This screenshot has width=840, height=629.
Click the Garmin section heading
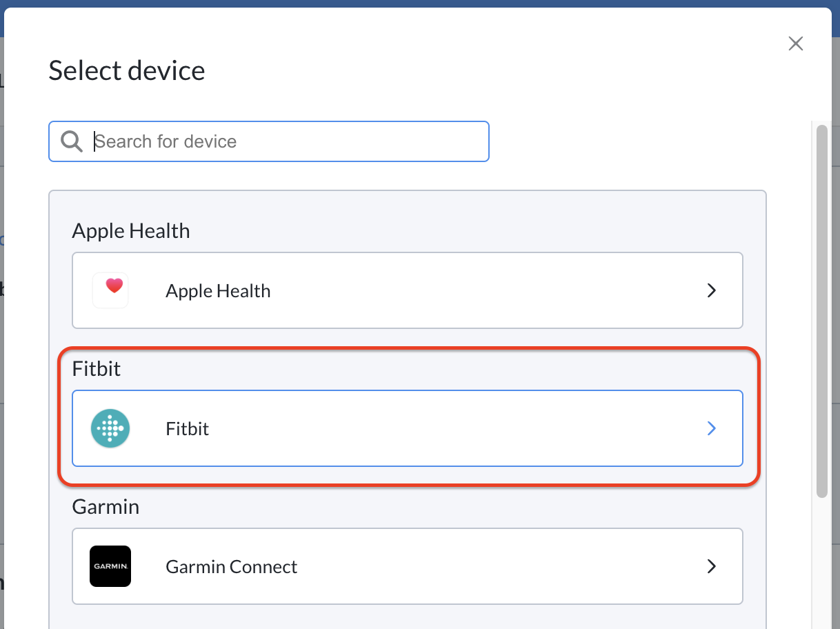tap(106, 507)
